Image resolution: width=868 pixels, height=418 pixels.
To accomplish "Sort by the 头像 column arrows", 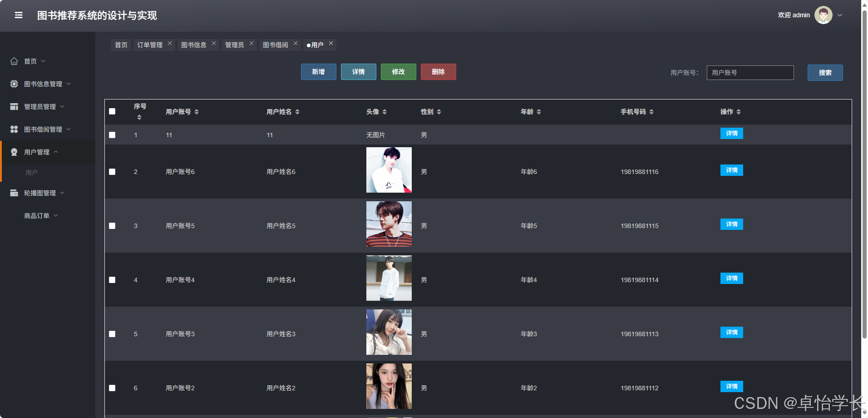I will (x=385, y=112).
